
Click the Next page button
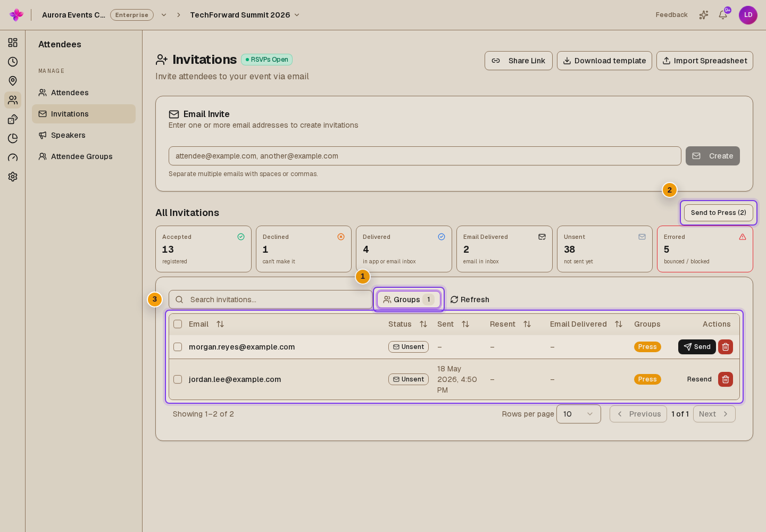click(x=714, y=414)
